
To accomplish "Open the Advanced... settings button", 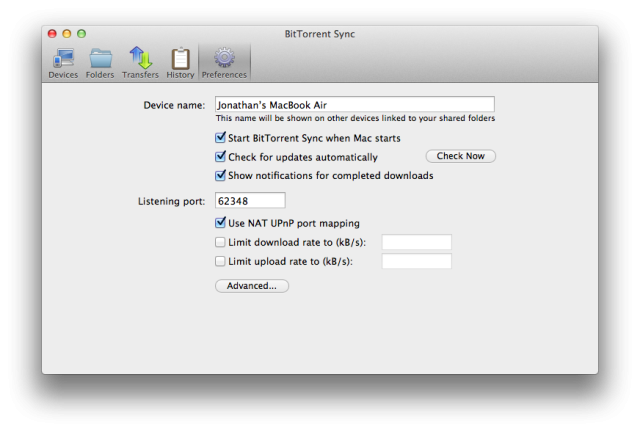I will [252, 286].
